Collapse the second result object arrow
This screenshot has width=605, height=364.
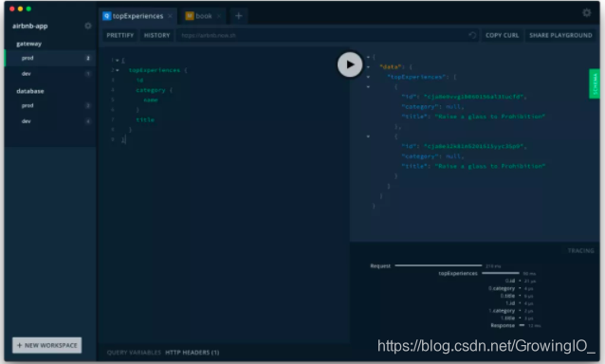(368, 136)
